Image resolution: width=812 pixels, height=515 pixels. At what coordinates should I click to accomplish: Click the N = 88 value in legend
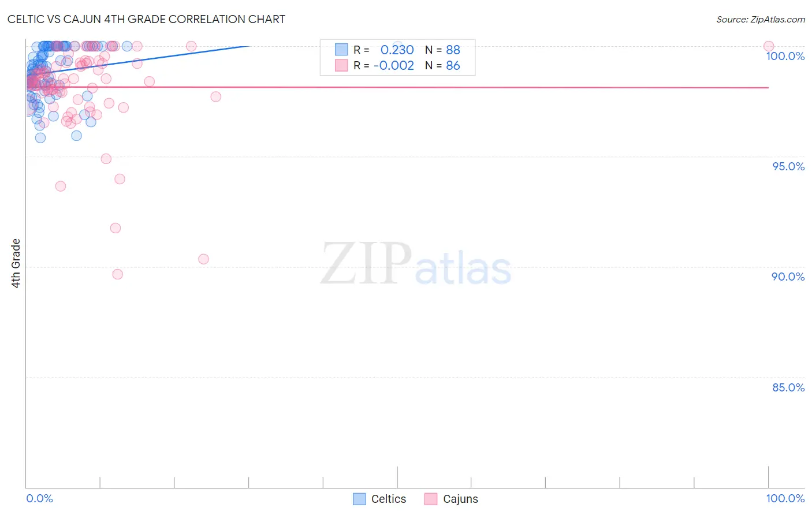442,50
